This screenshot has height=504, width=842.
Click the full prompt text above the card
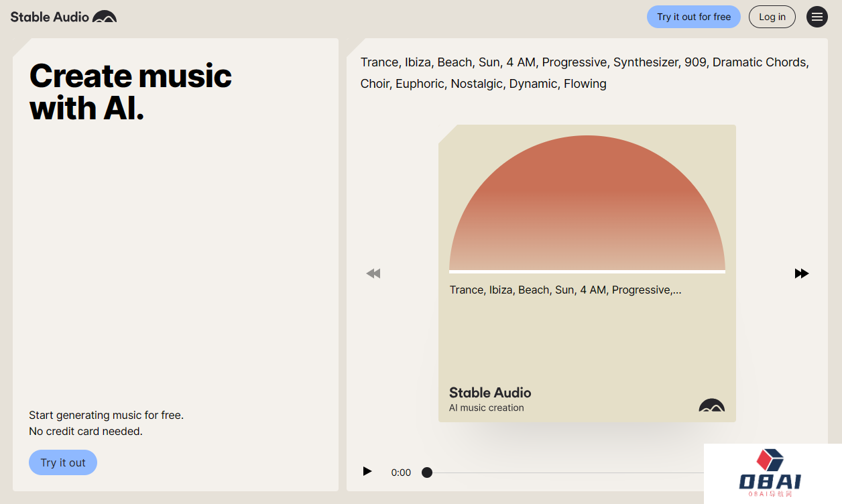[584, 72]
